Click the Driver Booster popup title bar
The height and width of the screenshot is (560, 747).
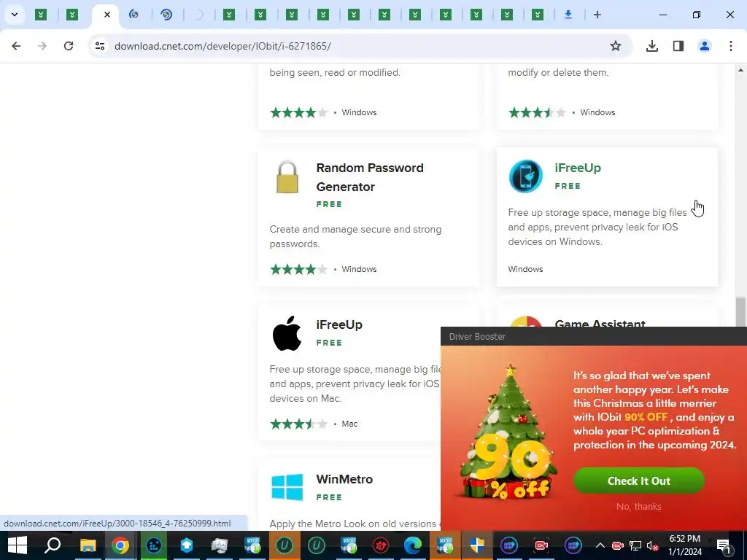coord(594,337)
